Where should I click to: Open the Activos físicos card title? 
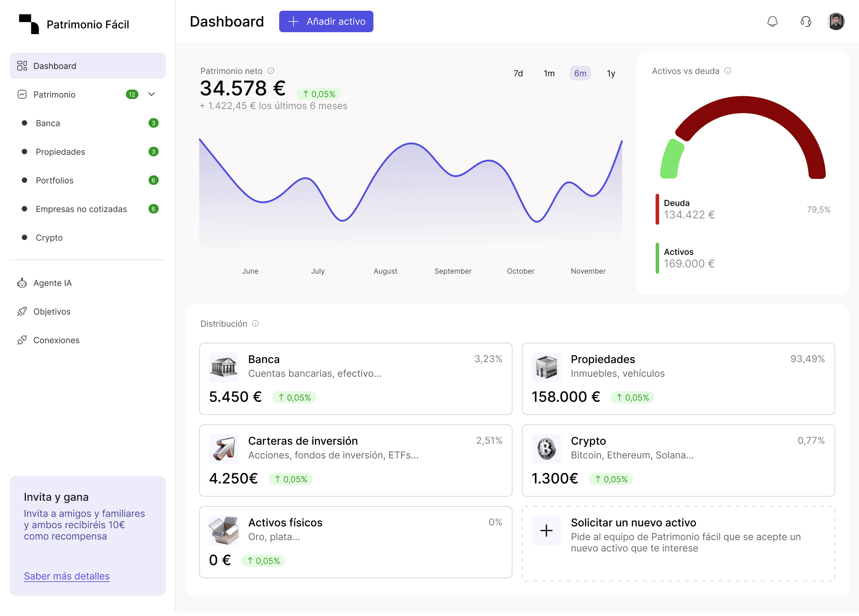[x=285, y=523]
